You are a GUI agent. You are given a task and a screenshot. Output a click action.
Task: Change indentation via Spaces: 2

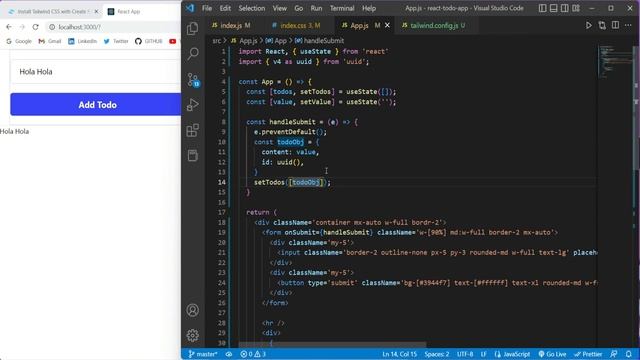click(437, 354)
